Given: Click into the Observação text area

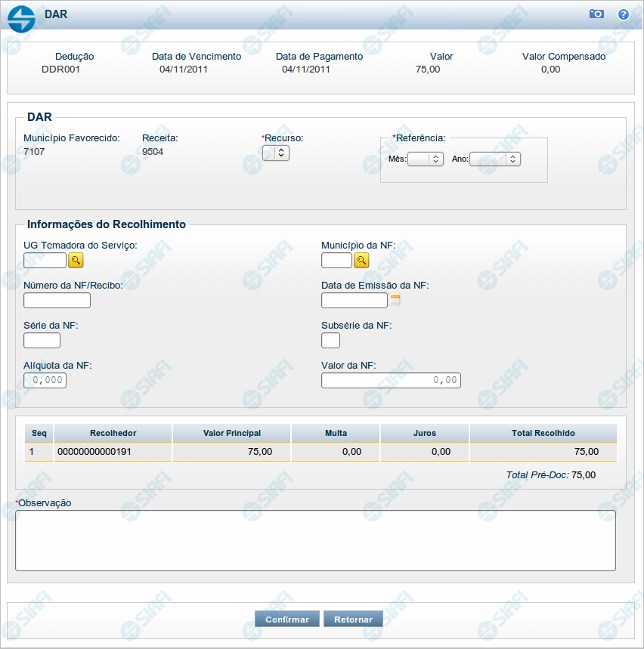Looking at the screenshot, I should point(315,540).
